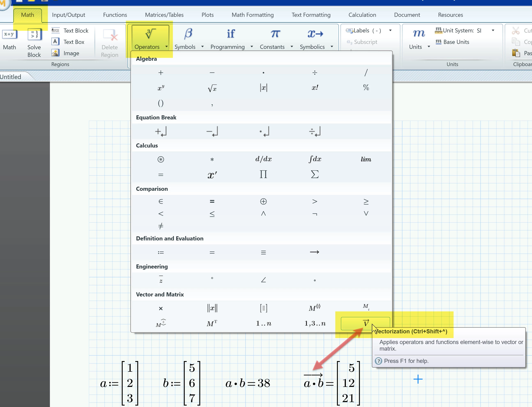Insert a Text Box
This screenshot has width=532, height=407.
[x=68, y=42]
